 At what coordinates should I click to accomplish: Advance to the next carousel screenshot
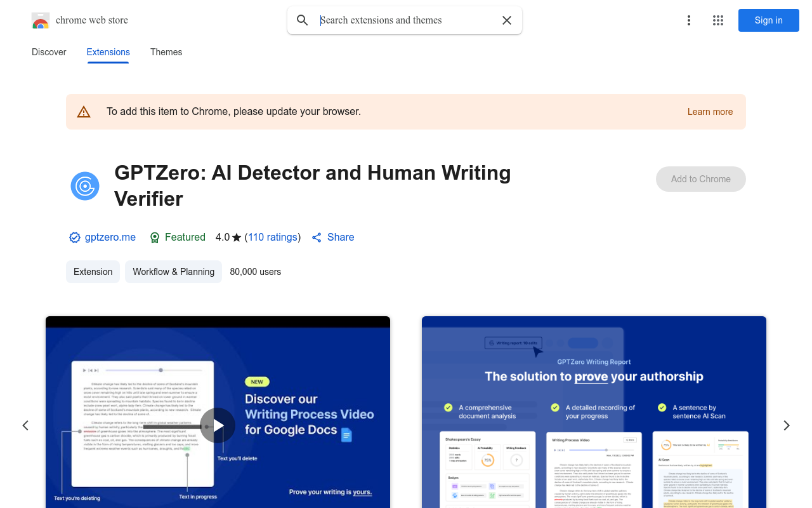787,425
